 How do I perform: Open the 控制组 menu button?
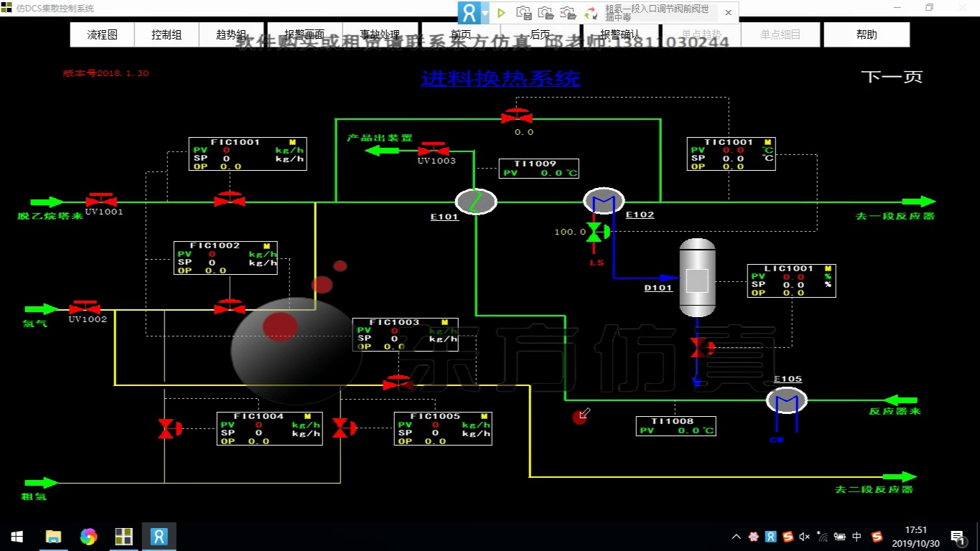click(167, 34)
